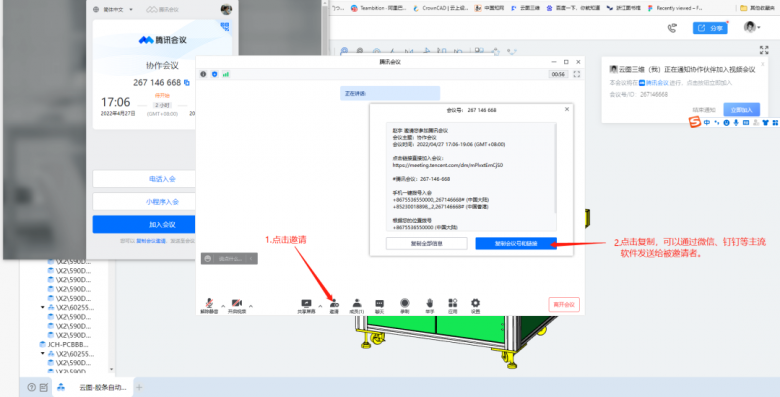Open the apps (应用) icon
The image size is (780, 397).
[x=452, y=305]
